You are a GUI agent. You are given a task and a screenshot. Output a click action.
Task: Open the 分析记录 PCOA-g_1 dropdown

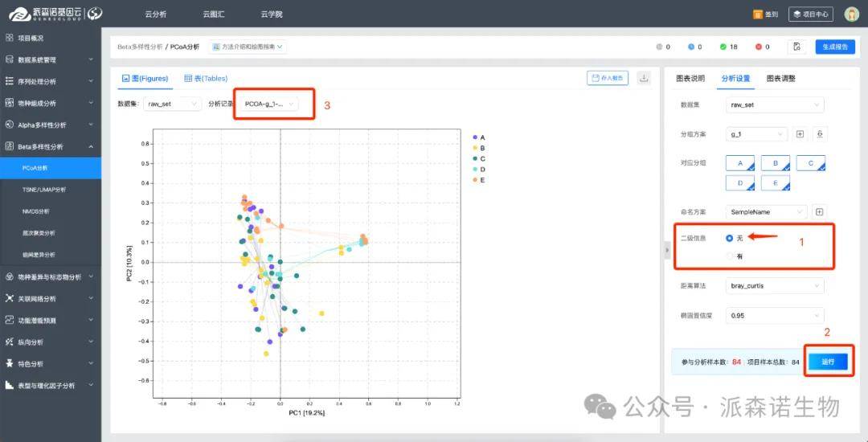[x=270, y=104]
